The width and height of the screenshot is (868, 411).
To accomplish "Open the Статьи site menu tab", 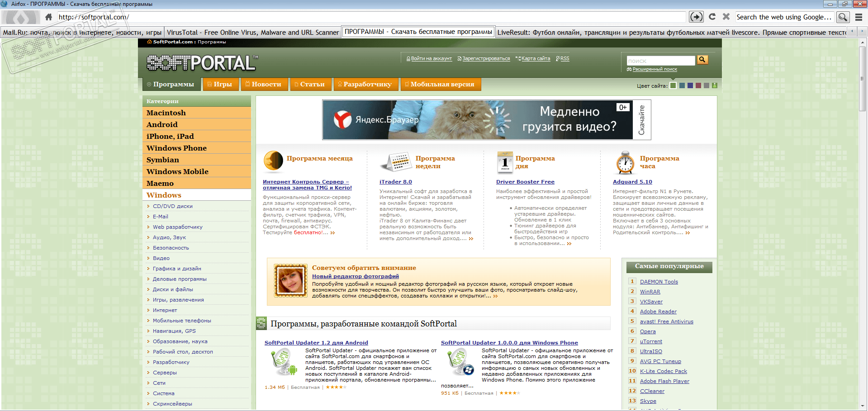I will point(310,84).
